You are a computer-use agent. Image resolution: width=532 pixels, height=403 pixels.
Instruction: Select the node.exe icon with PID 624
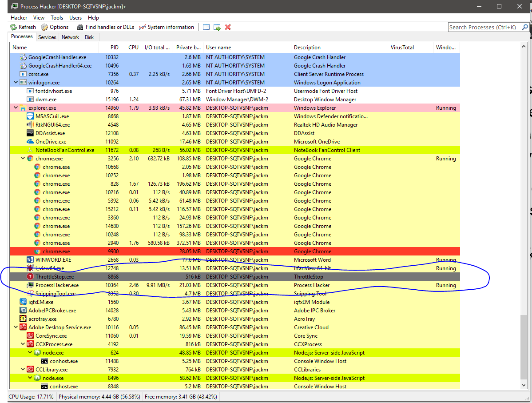click(x=37, y=353)
